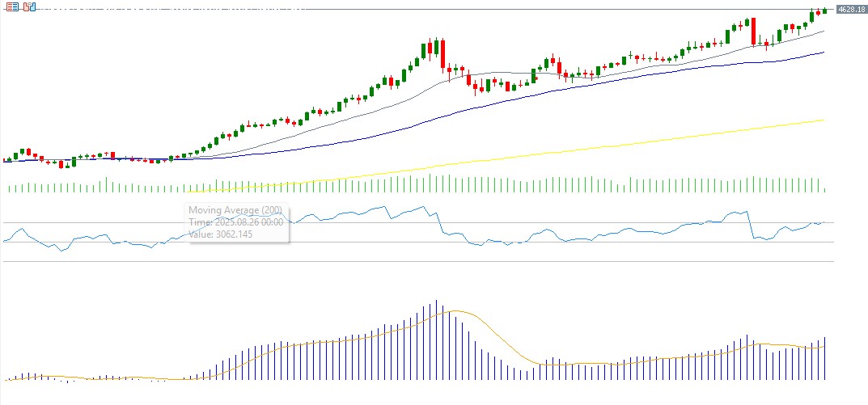This screenshot has height=405, width=868.
Task: Open the Depth of Market icon
Action: coord(29,7)
